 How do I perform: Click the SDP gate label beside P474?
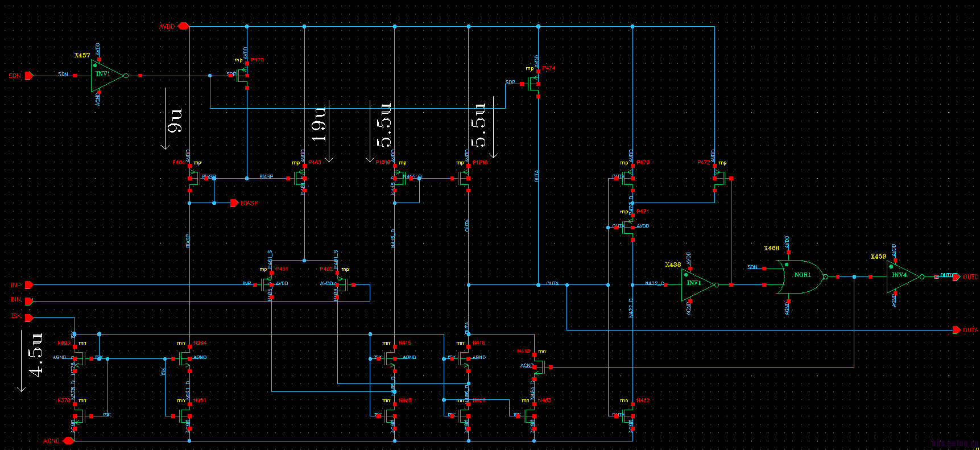click(510, 82)
